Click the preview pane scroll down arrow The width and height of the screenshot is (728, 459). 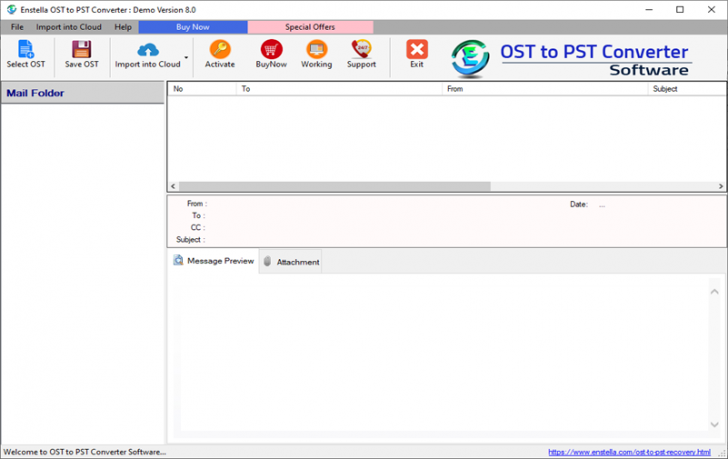(715, 424)
